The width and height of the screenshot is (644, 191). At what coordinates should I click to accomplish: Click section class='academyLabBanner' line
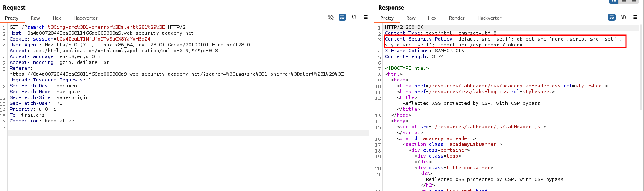coord(452,144)
